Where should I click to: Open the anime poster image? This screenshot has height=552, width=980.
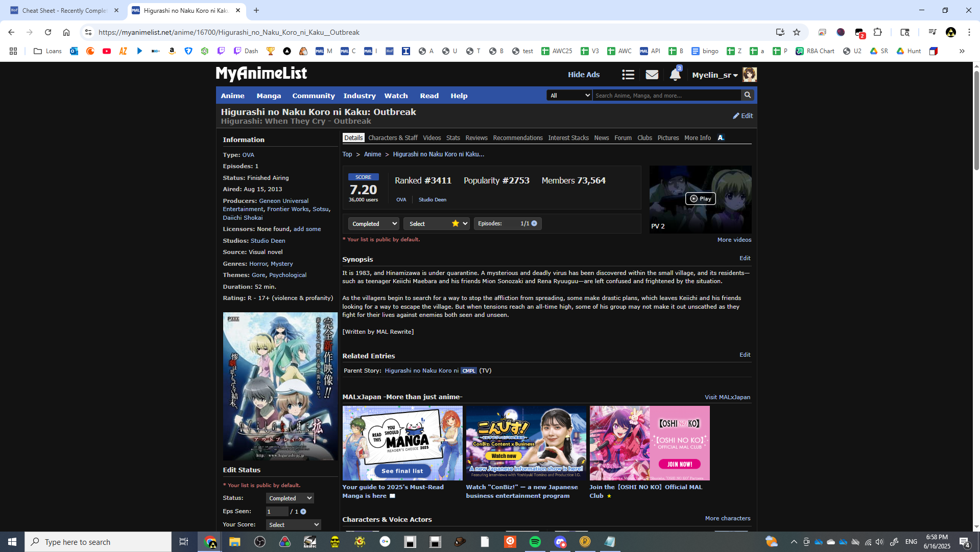click(x=280, y=386)
